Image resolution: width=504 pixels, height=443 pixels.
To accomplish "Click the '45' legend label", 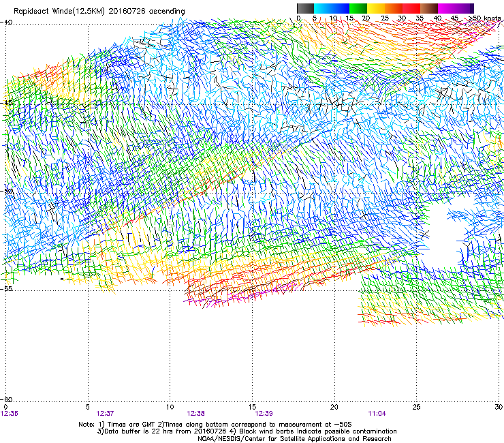I will 454,18.
